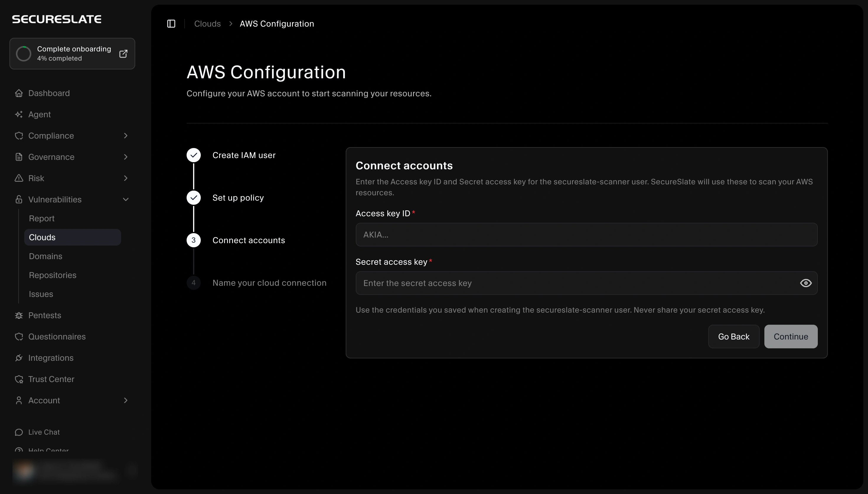The image size is (868, 494).
Task: Expand the Account menu chevron
Action: tap(126, 400)
